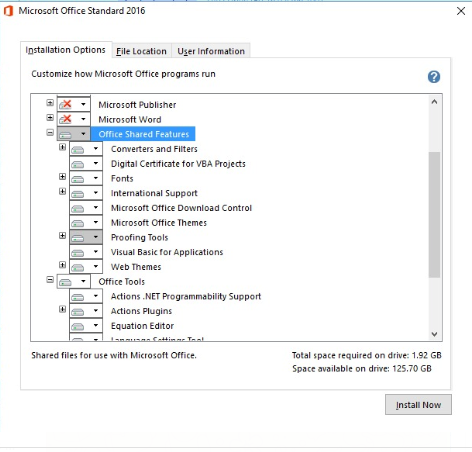The height and width of the screenshot is (452, 472).
Task: Open install-state dropdown for Microsoft Word
Action: [74, 119]
